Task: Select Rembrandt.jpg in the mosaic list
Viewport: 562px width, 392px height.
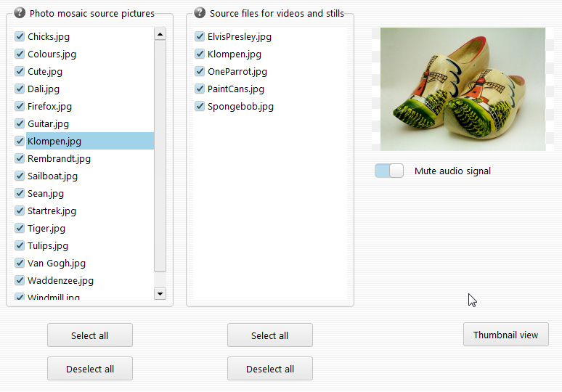Action: (59, 158)
